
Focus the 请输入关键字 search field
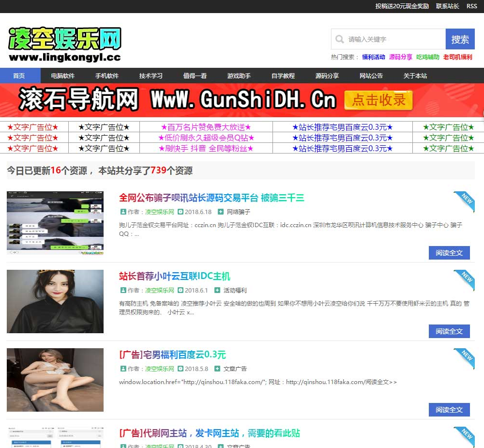(x=388, y=39)
